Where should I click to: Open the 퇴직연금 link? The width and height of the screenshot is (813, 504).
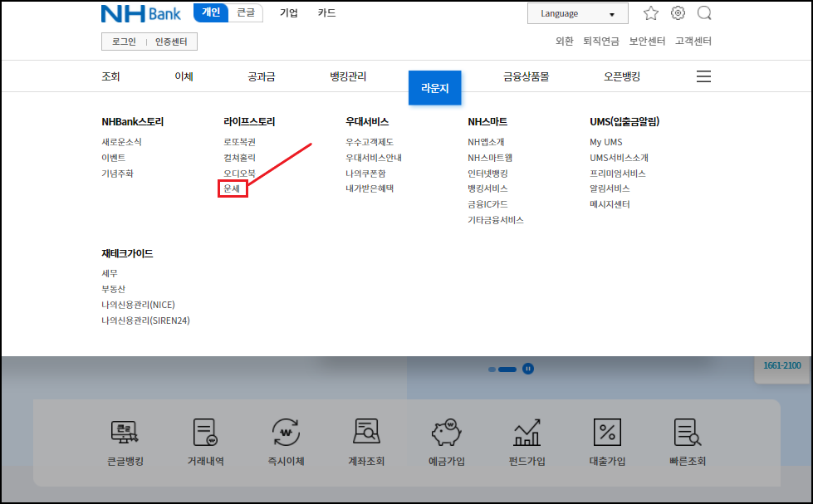click(601, 41)
